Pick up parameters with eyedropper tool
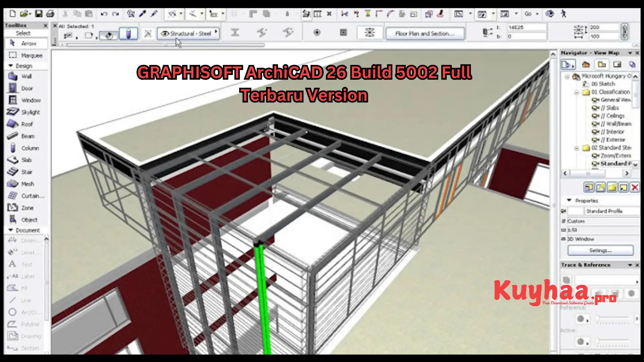This screenshot has height=362, width=644. pos(143,14)
